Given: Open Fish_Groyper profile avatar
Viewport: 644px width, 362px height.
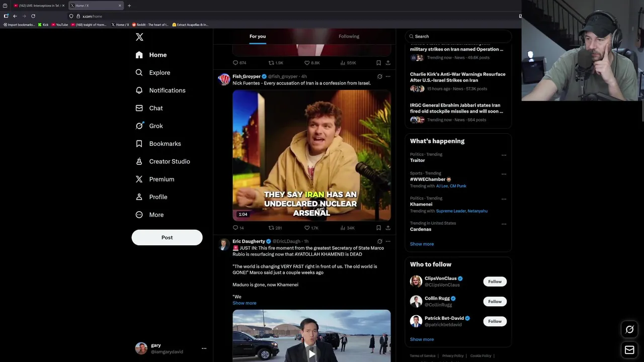Looking at the screenshot, I should pyautogui.click(x=224, y=79).
